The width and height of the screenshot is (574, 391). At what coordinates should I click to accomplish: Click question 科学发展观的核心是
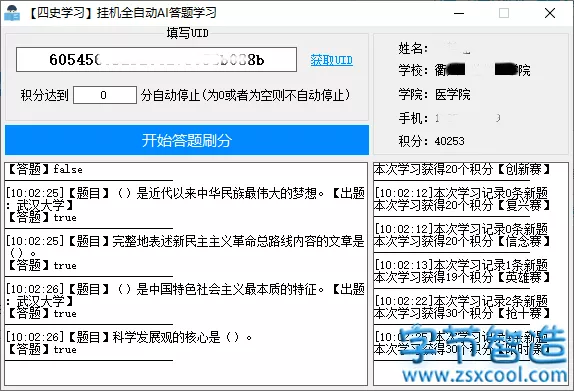pos(129,337)
